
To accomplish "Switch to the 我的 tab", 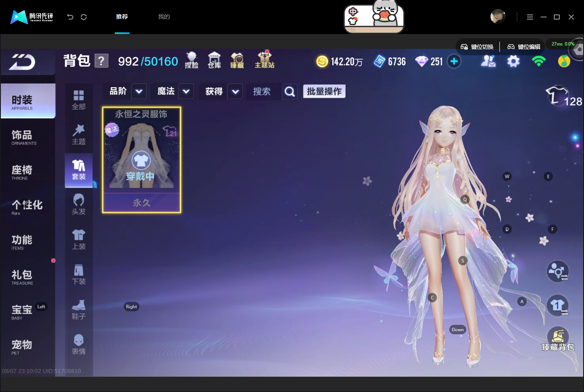I will click(164, 17).
